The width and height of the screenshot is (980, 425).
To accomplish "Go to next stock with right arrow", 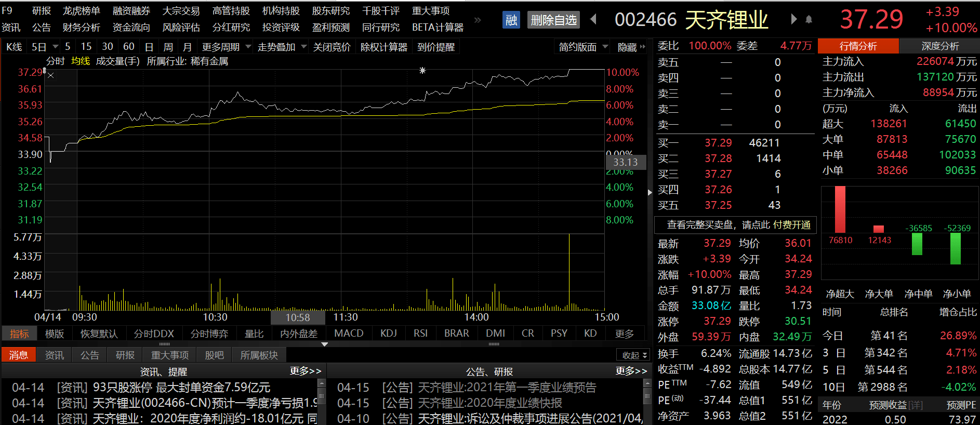I will click(x=793, y=20).
